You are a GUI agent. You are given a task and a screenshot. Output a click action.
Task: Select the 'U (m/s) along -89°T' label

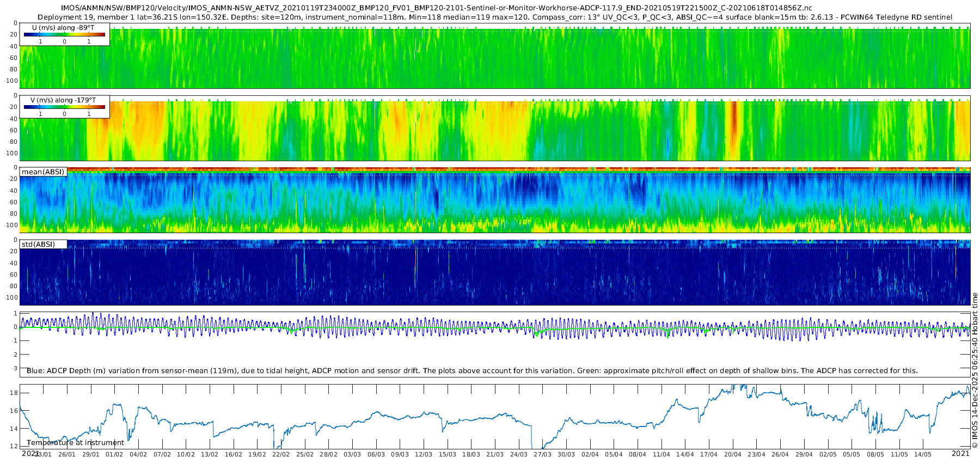(63, 27)
